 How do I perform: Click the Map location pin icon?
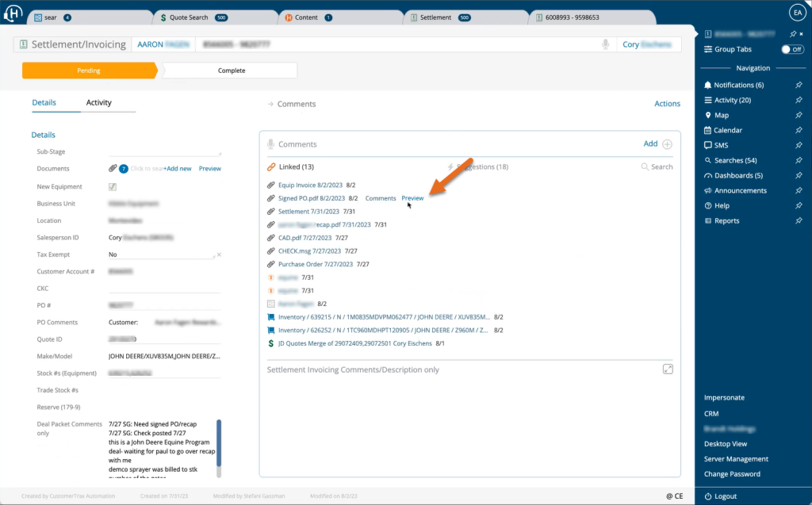708,115
